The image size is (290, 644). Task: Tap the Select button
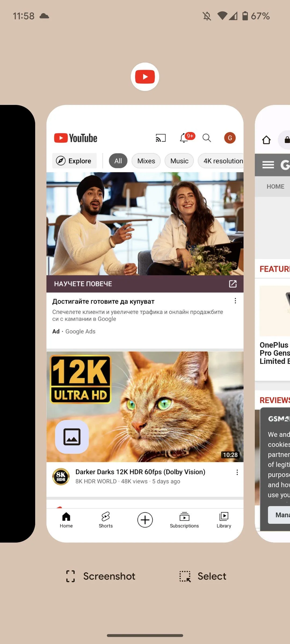coord(203,576)
